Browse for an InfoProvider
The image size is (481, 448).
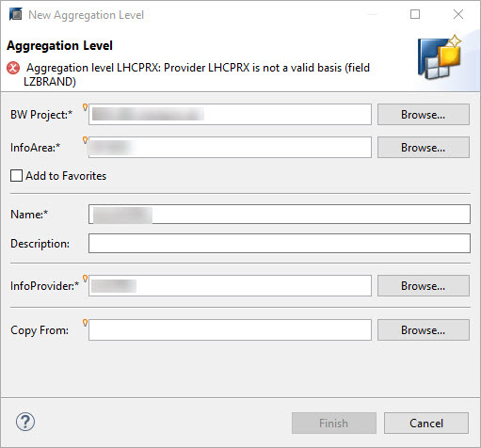click(x=424, y=286)
